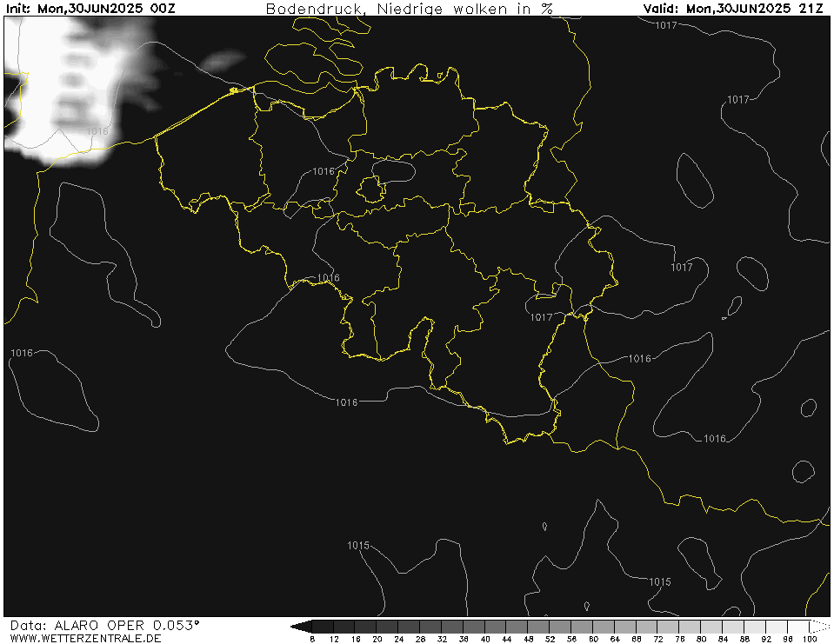
Task: Click the Valid: Mon,30JUN2025 21Z header text
Action: point(733,8)
